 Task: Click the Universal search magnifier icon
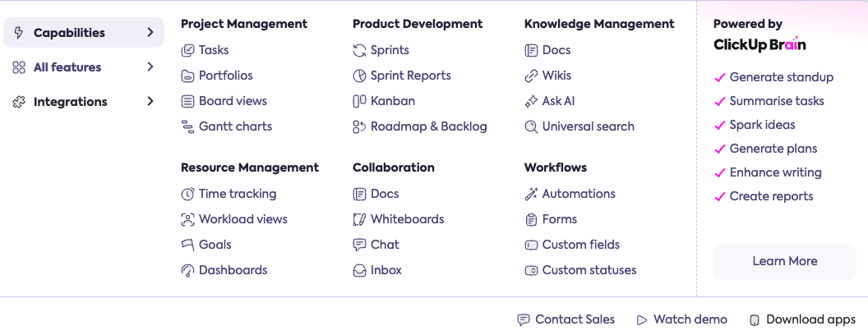point(531,126)
